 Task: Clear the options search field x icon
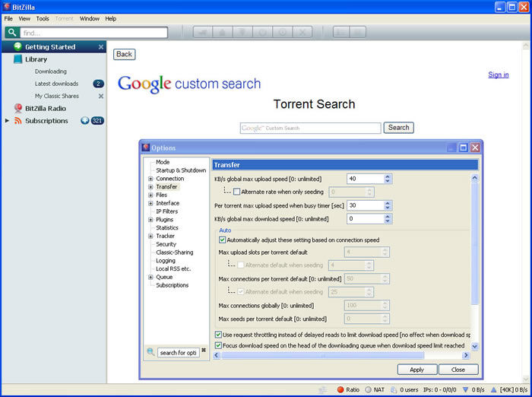pyautogui.click(x=204, y=350)
